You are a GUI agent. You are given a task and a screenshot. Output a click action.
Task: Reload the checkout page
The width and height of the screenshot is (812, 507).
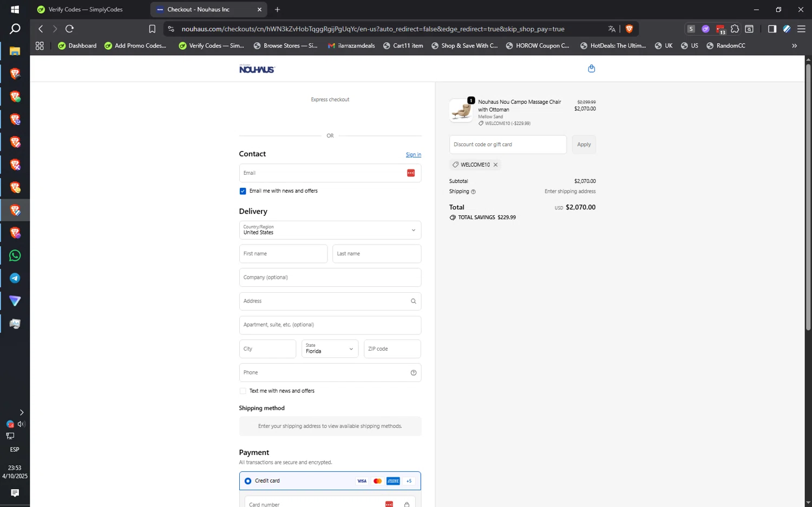pos(69,29)
